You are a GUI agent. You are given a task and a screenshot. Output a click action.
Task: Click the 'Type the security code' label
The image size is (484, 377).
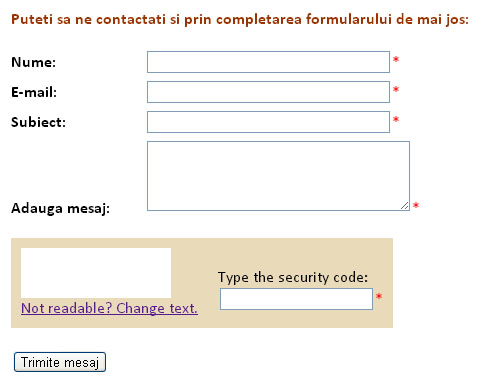point(293,278)
